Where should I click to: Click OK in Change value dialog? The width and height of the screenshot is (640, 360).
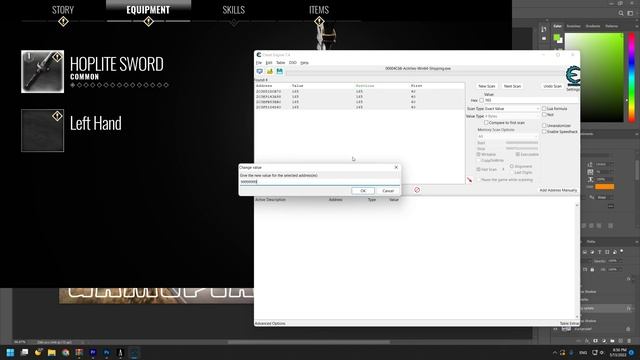[363, 191]
